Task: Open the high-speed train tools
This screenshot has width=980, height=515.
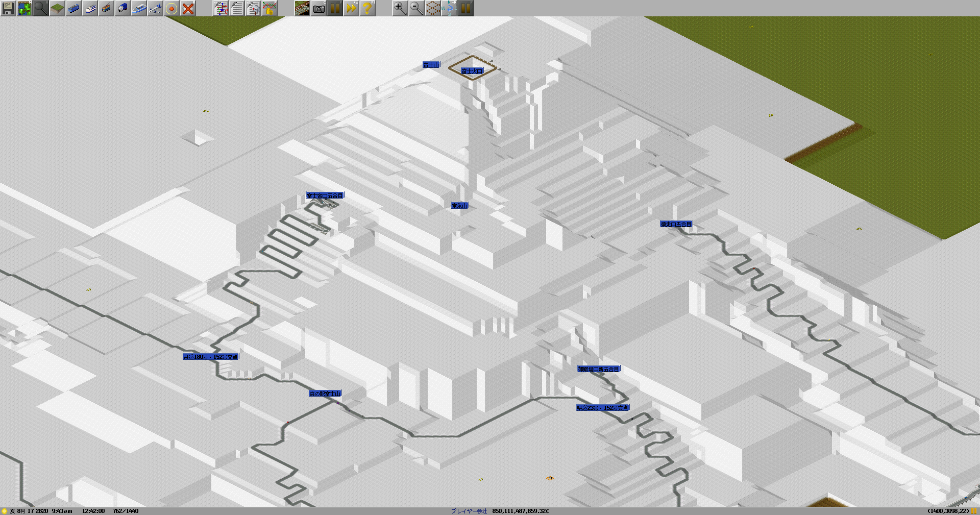Action: coord(90,8)
